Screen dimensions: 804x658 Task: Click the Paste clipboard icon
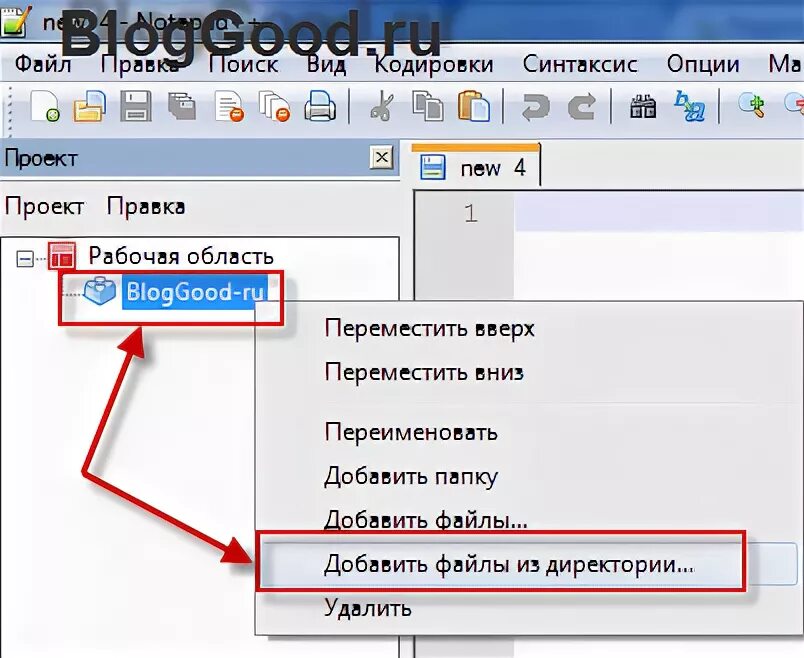click(x=474, y=106)
